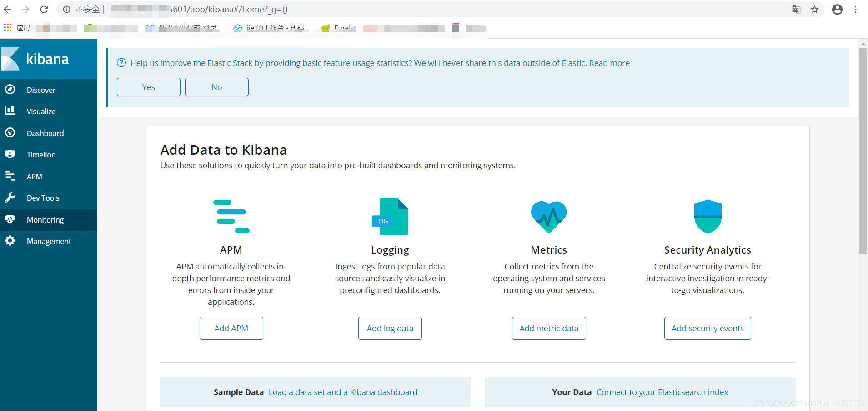Click Connect to your Elasticsearch index link
The width and height of the screenshot is (868, 411).
click(662, 392)
